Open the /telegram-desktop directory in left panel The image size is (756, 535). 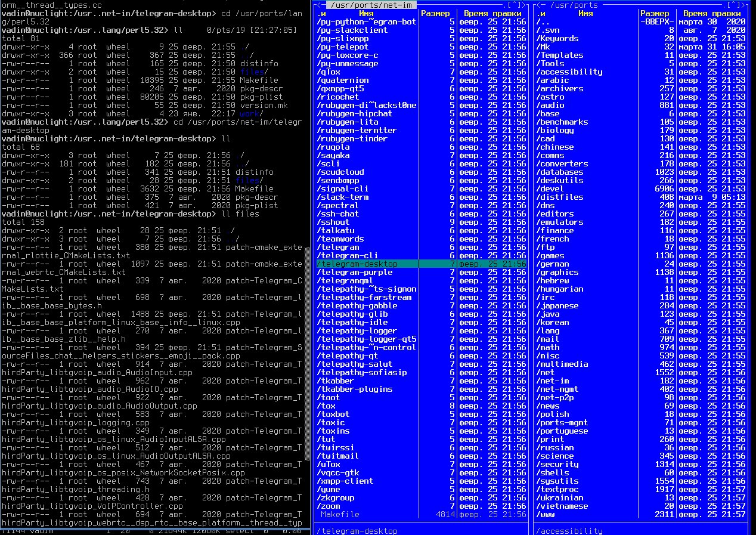click(x=422, y=264)
